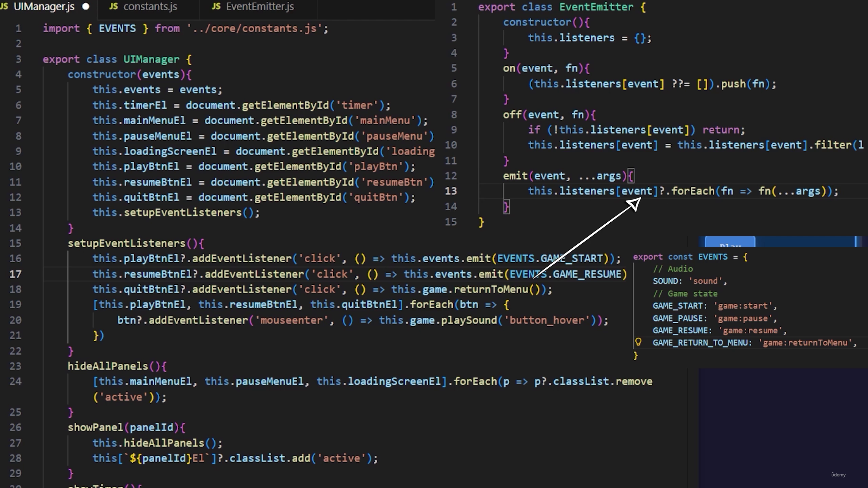Image resolution: width=868 pixels, height=488 pixels.
Task: Click the JS file icon on constants.js tab
Action: 114,6
